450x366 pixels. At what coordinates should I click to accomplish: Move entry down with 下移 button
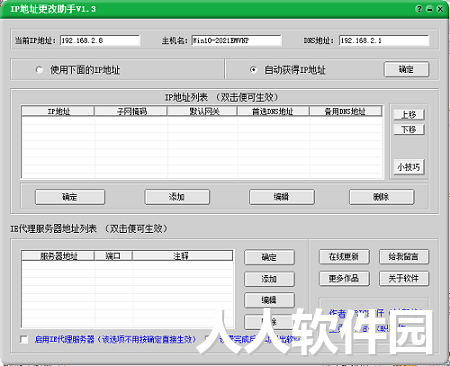(x=409, y=129)
